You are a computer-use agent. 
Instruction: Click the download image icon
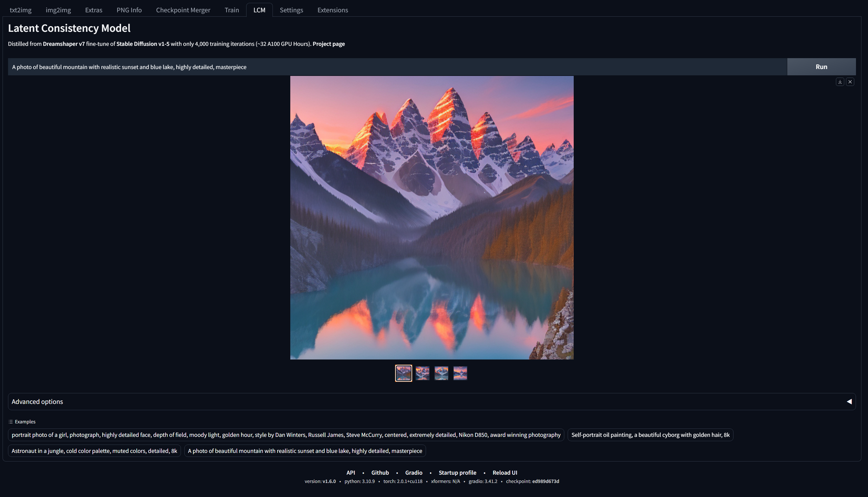tap(840, 82)
